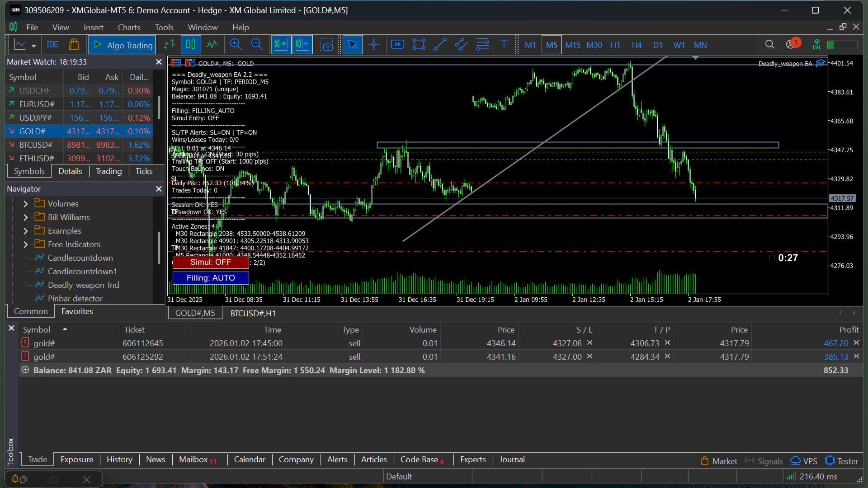This screenshot has width=868, height=488.
Task: Open the new chart dropdown arrow
Action: coord(33,46)
